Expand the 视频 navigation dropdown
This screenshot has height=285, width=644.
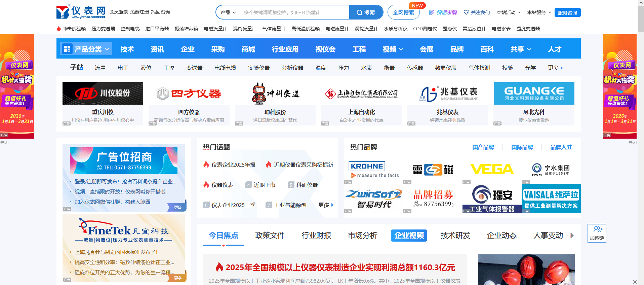pos(393,49)
